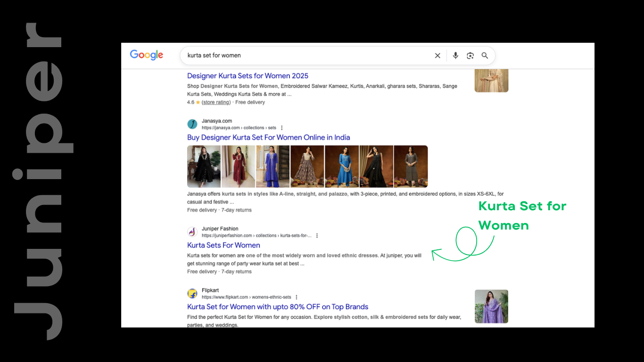The width and height of the screenshot is (644, 362).
Task: Open the floral printed anarkali thumbnail
Action: tap(307, 166)
